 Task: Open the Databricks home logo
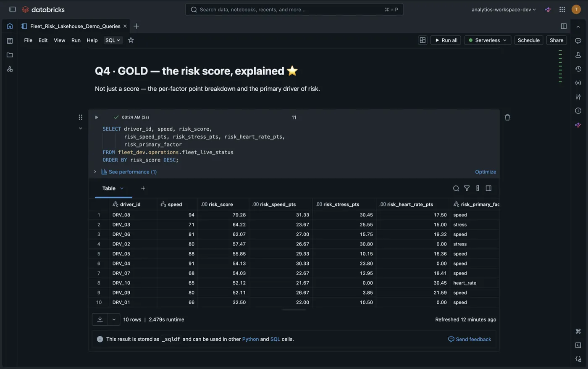[43, 9]
